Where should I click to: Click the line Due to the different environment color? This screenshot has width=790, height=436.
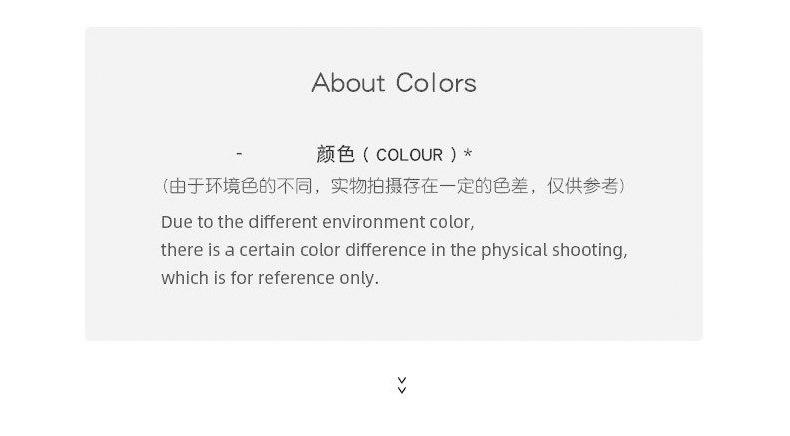(317, 222)
